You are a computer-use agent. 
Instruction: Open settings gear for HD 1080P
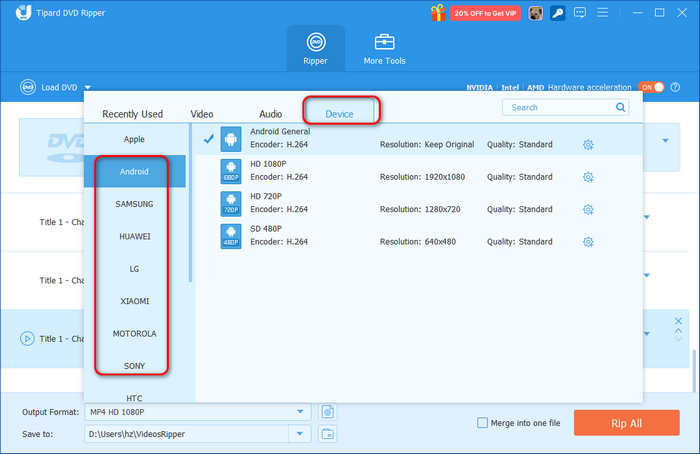[x=588, y=177]
